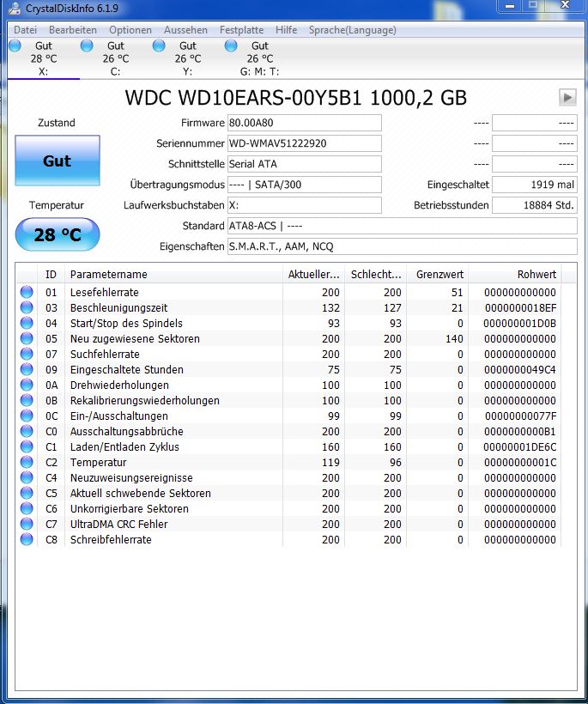This screenshot has width=588, height=704.
Task: Click the status icon of Laden/Entladen Zyklus
Action: (x=27, y=446)
